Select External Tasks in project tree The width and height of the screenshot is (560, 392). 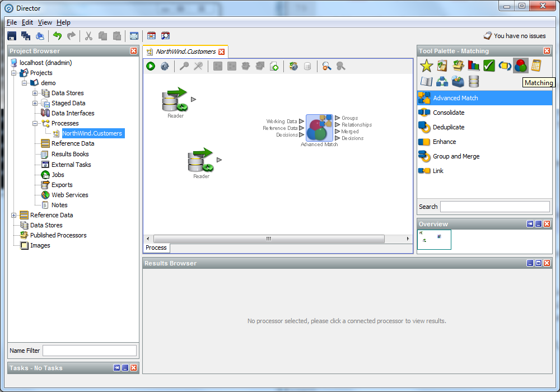71,165
